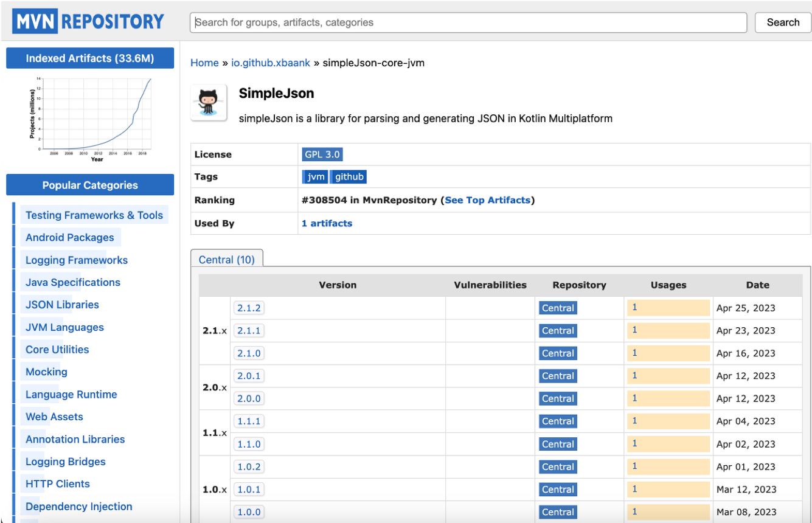The width and height of the screenshot is (812, 523).
Task: Open version 1.0.1
Action: [249, 489]
